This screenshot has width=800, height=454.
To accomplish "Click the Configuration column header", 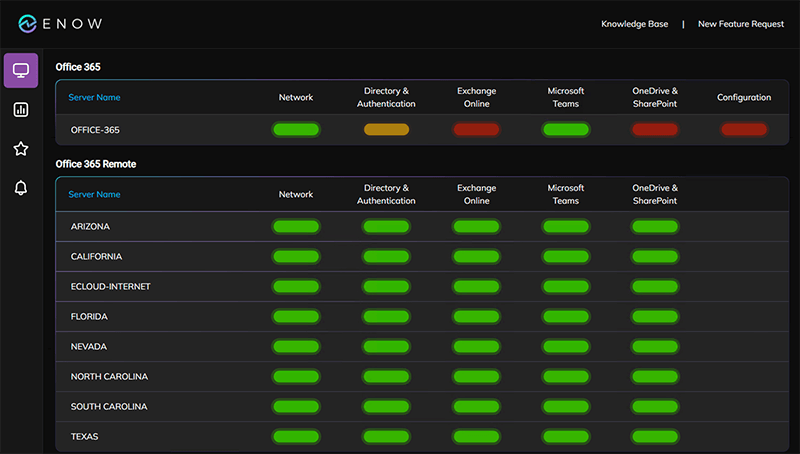I will (744, 97).
